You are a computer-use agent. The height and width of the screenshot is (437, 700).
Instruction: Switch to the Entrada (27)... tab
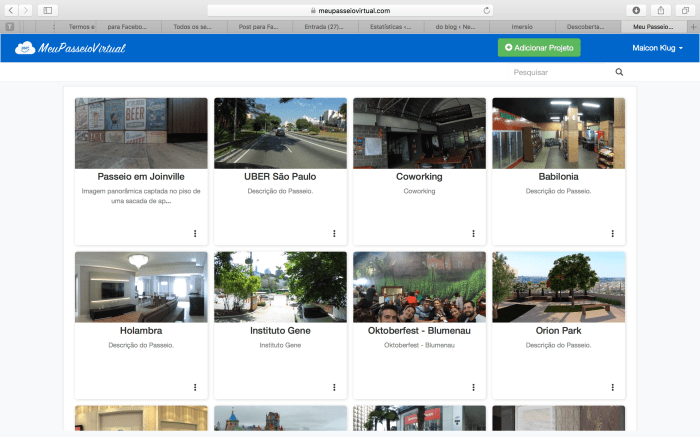tap(325, 27)
